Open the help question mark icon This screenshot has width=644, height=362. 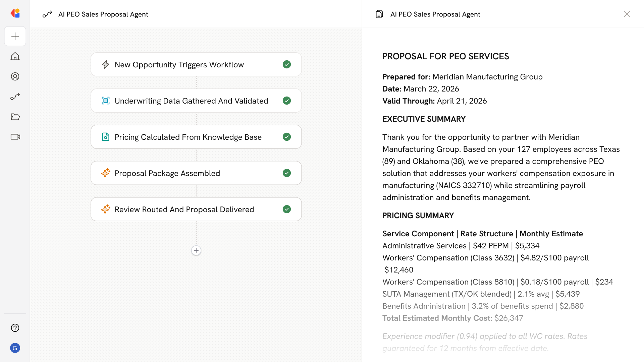[x=15, y=328]
